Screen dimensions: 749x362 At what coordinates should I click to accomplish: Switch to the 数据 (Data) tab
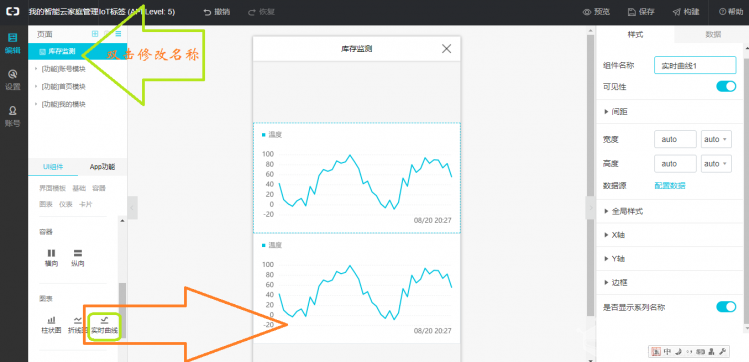[713, 34]
